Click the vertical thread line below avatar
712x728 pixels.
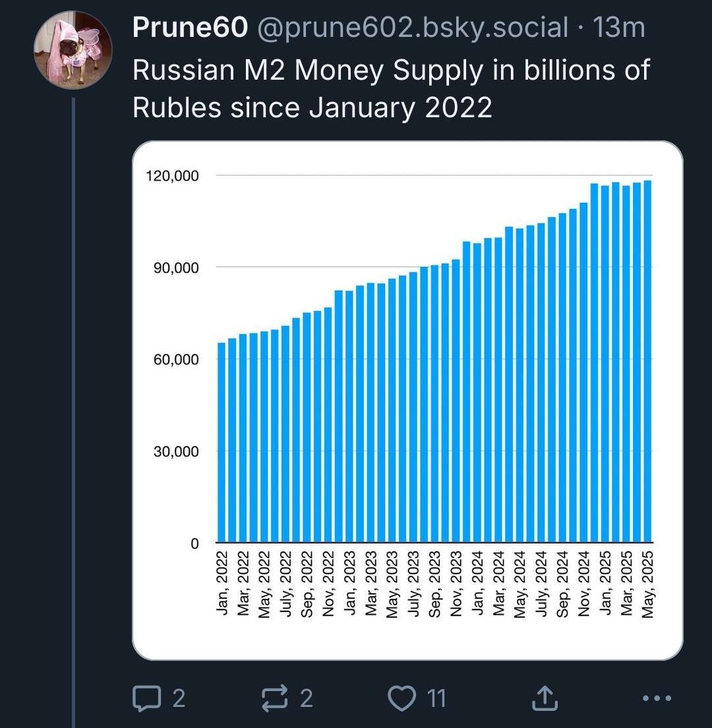click(73, 412)
